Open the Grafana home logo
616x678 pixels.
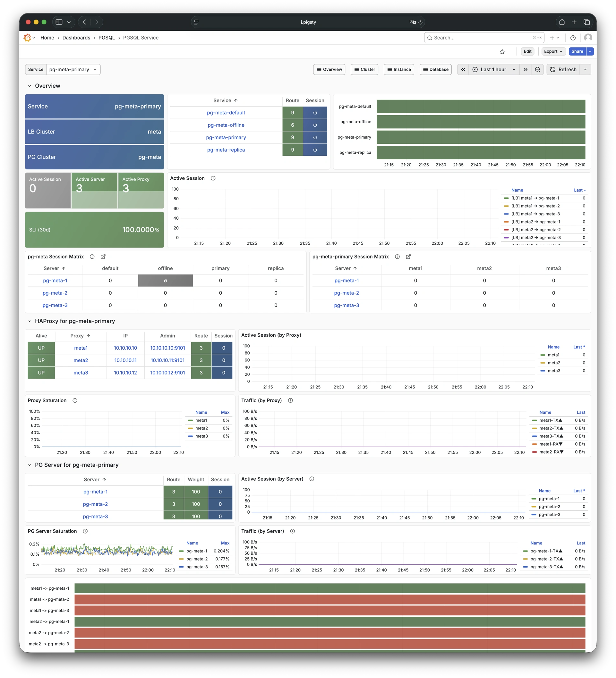(x=28, y=38)
